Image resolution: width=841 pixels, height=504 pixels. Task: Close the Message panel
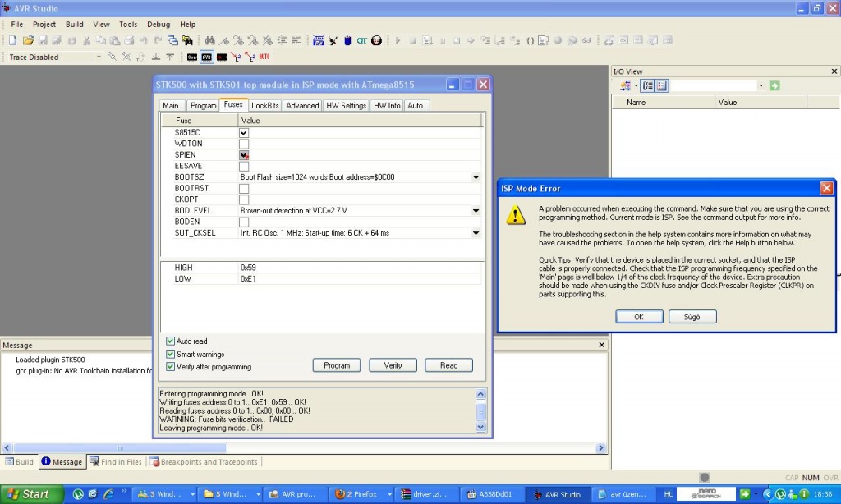pyautogui.click(x=601, y=345)
